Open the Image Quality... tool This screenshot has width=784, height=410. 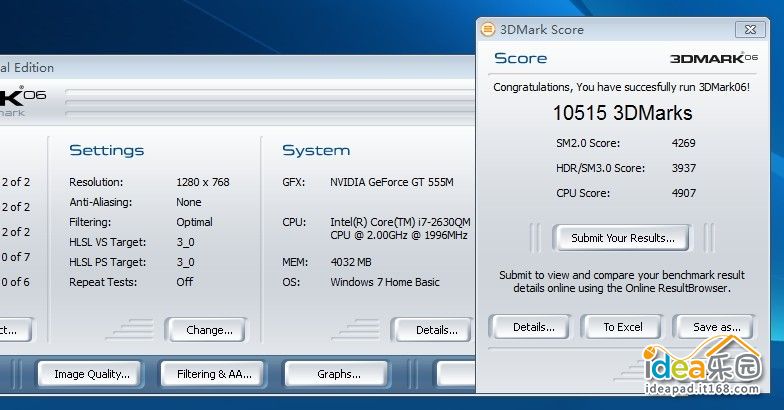pyautogui.click(x=92, y=374)
